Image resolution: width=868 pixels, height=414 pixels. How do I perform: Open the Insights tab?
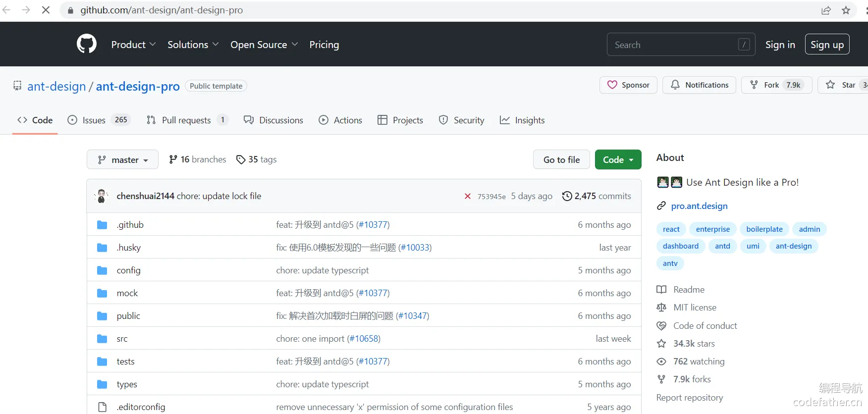coord(522,120)
